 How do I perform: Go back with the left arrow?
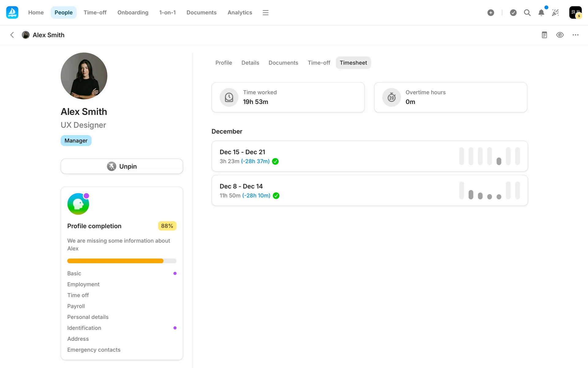coord(12,35)
